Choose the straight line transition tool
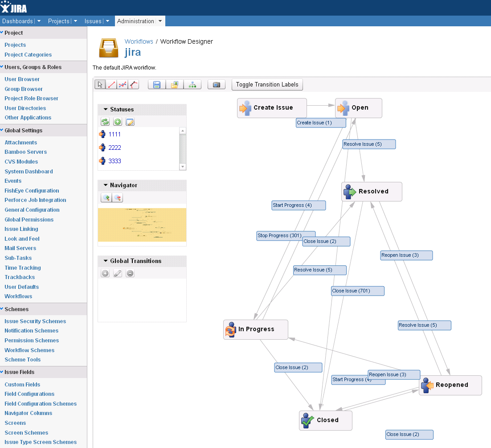Screen dimensions: 491x448 (x=111, y=85)
